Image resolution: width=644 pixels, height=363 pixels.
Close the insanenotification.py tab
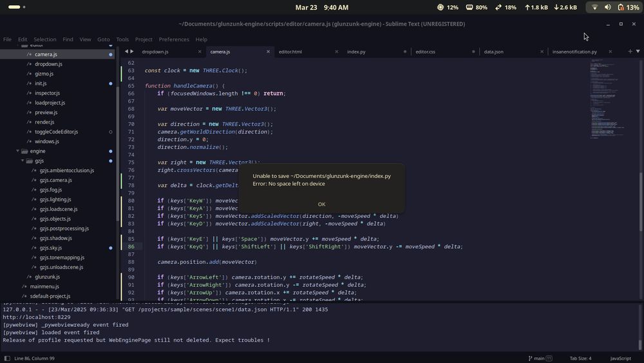click(611, 52)
